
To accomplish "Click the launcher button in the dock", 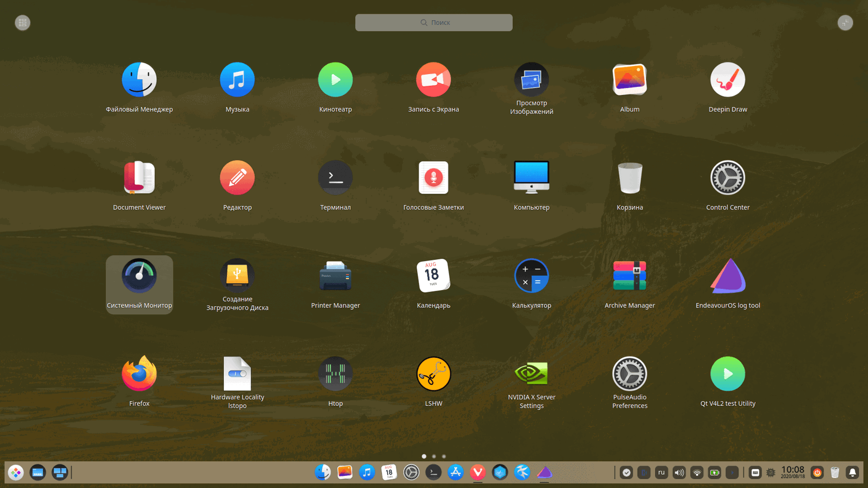I will pos(16,472).
